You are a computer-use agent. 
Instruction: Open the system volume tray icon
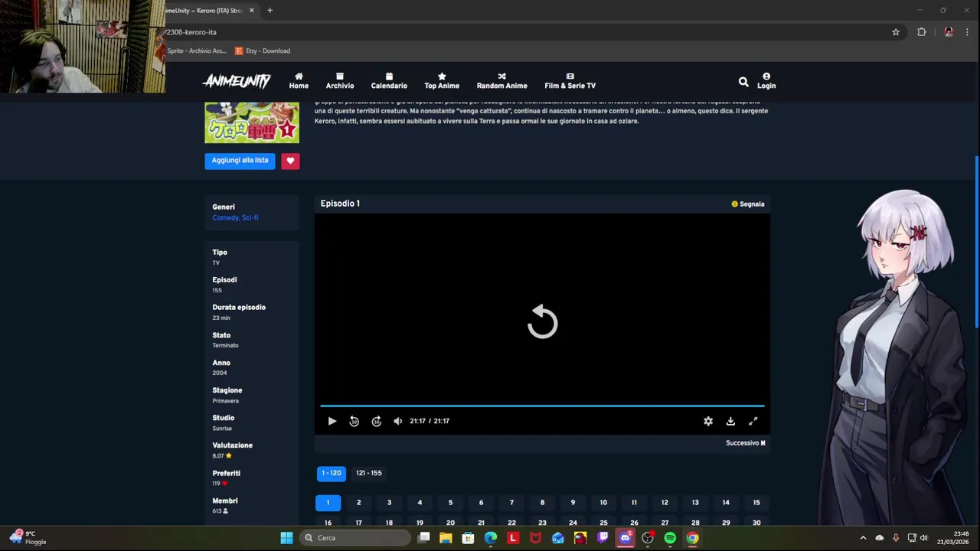923,538
